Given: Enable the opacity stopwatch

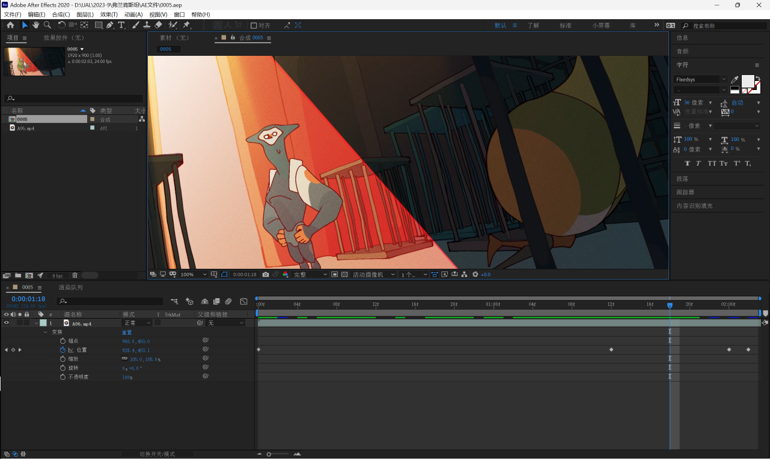Looking at the screenshot, I should [x=62, y=377].
